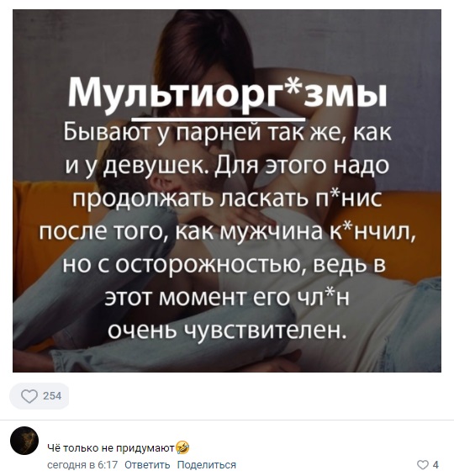The width and height of the screenshot is (454, 476).
Task: Click the line и у девушек. Для этого надо
Action: 227,166
